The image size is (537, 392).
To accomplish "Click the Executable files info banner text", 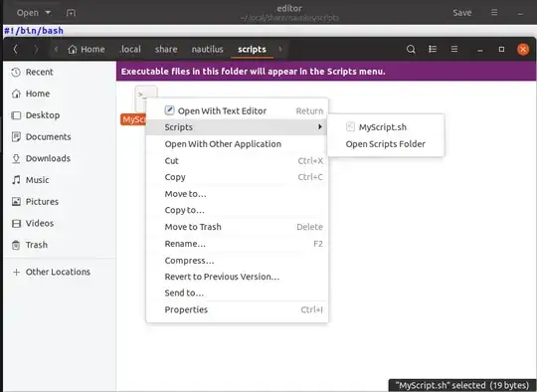I will tap(254, 72).
